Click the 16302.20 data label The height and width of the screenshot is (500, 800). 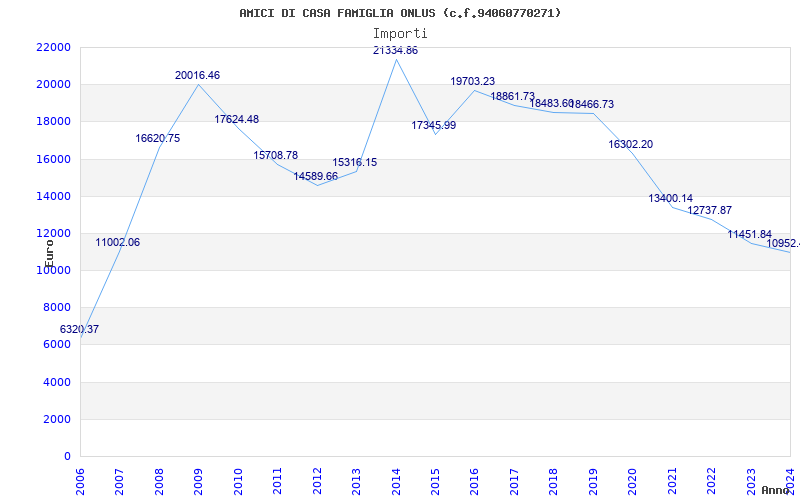(631, 145)
